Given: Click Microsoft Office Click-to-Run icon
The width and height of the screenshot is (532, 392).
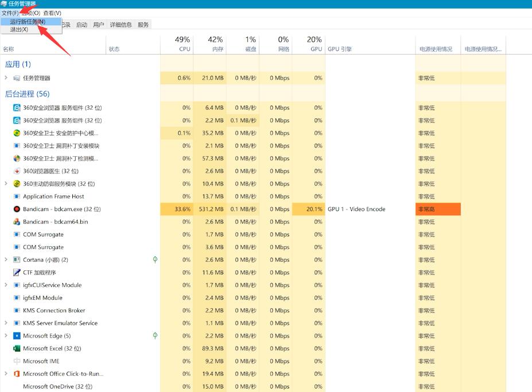Looking at the screenshot, I should click(x=17, y=374).
